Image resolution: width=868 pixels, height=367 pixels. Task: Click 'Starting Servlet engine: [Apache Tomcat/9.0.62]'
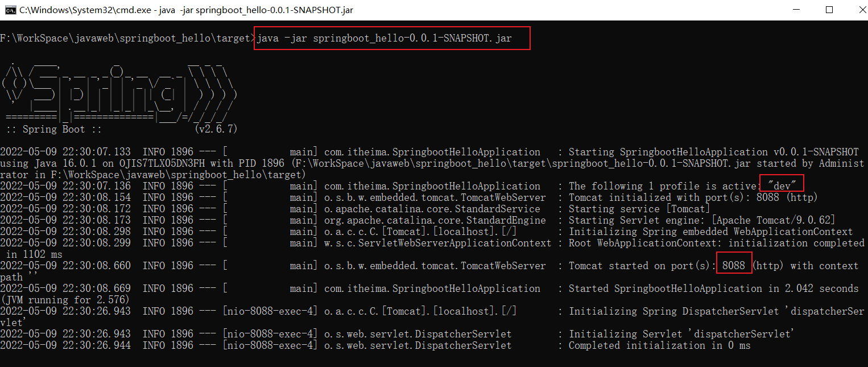pyautogui.click(x=702, y=220)
